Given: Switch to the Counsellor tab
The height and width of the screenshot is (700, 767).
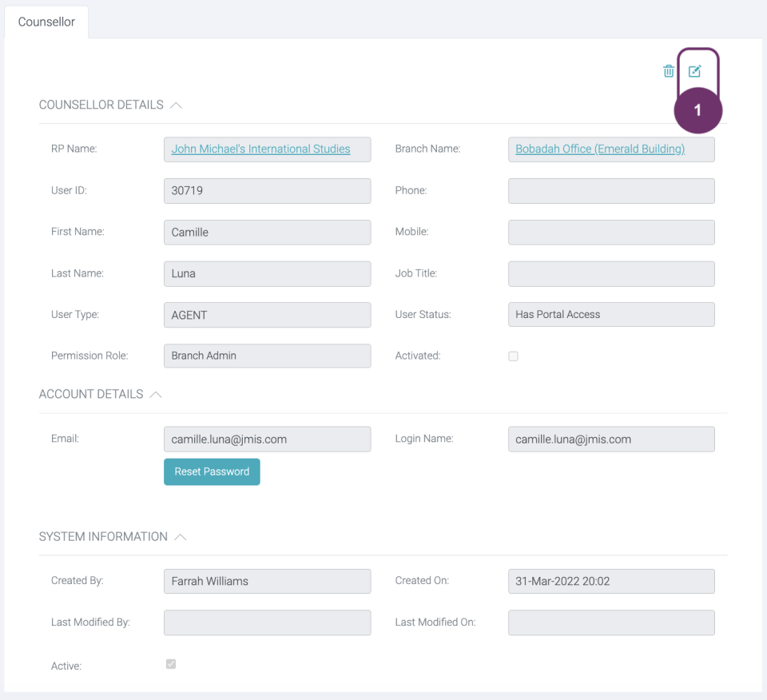Looking at the screenshot, I should click(46, 22).
